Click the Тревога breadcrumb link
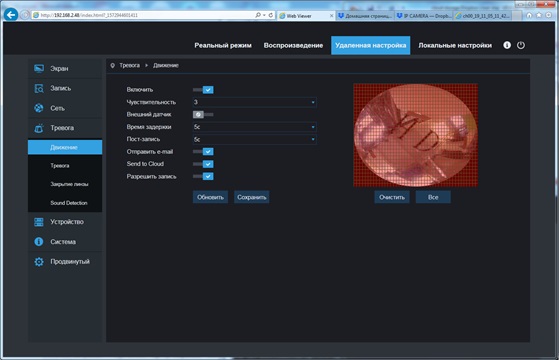Image resolution: width=559 pixels, height=360 pixels. pyautogui.click(x=129, y=66)
